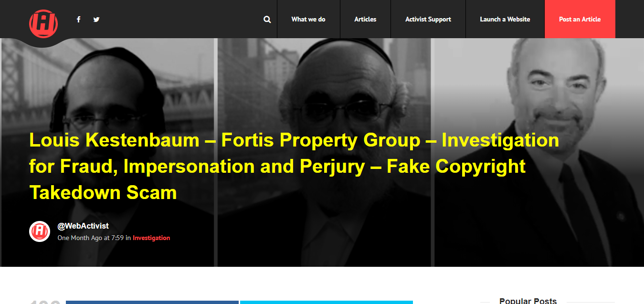Open the What we do menu
Image resolution: width=644 pixels, height=304 pixels.
[x=308, y=19]
